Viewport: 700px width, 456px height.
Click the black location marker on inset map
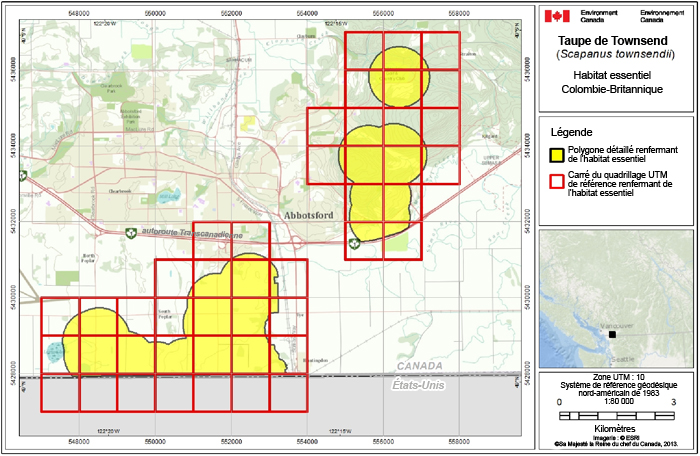pyautogui.click(x=612, y=336)
